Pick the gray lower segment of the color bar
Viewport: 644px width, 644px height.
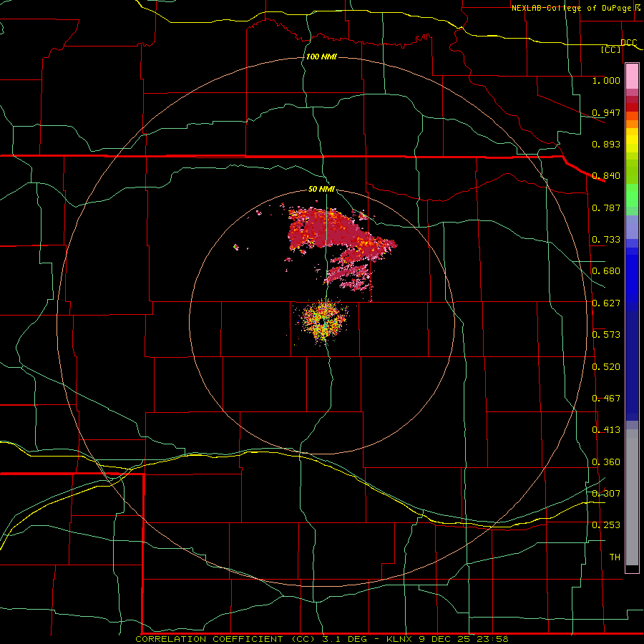632,497
